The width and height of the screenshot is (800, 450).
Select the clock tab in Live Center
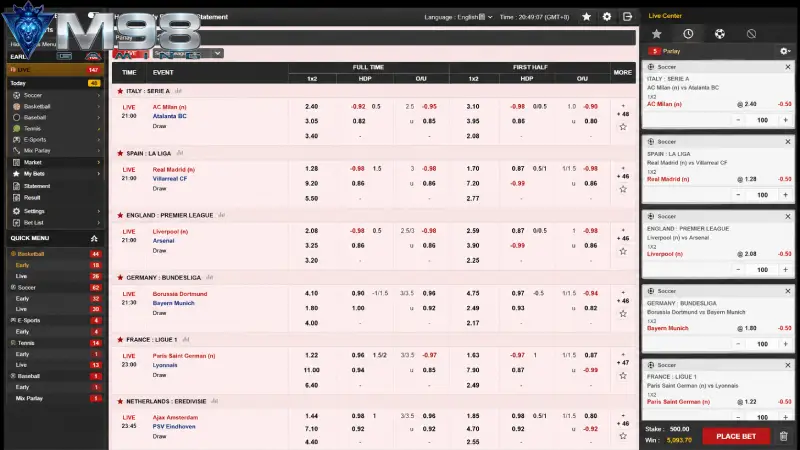point(688,34)
